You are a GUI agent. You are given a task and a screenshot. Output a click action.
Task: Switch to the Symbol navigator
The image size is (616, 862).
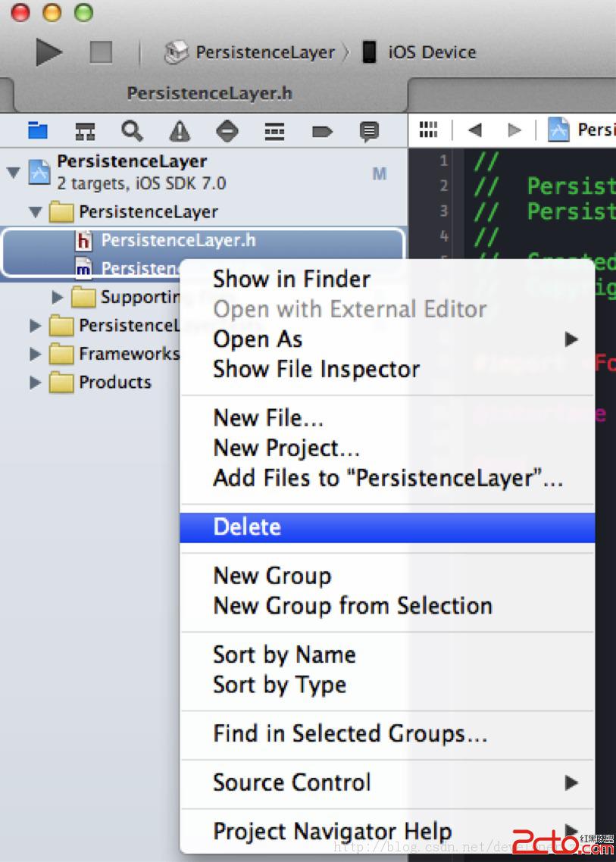tap(85, 131)
